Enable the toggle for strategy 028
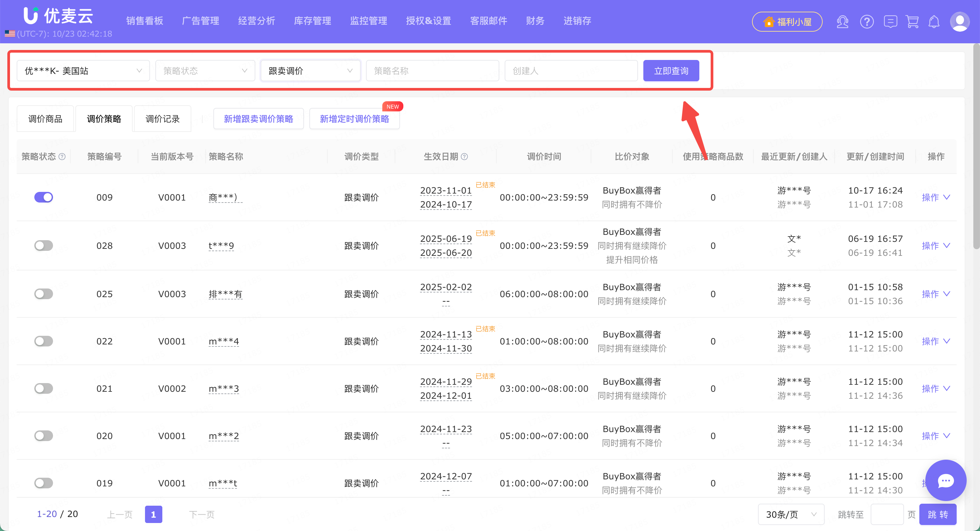Image resolution: width=980 pixels, height=531 pixels. pos(43,246)
